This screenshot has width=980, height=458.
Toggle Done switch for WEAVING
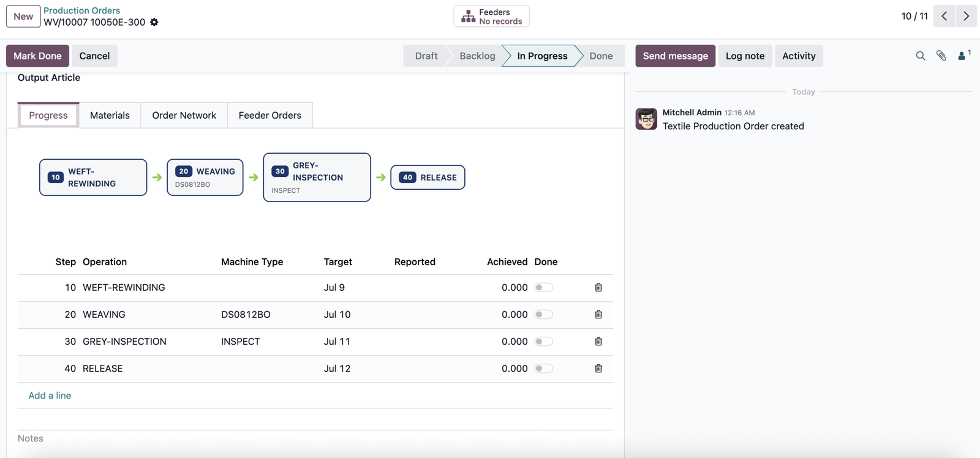(543, 315)
